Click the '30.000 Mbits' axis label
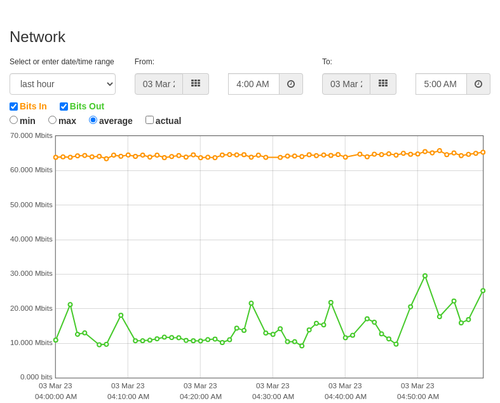This screenshot has height=403, width=500. 31,274
